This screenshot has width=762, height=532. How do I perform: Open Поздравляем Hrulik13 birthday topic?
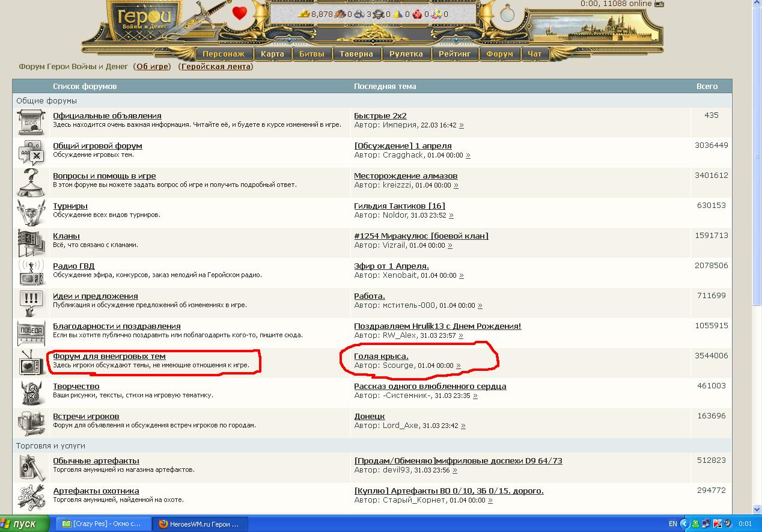click(437, 326)
